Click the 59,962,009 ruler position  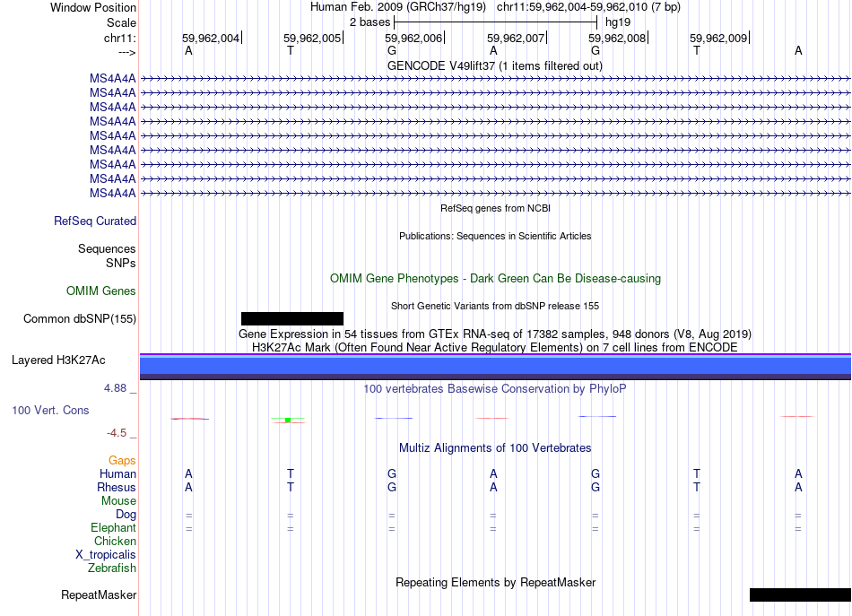719,38
